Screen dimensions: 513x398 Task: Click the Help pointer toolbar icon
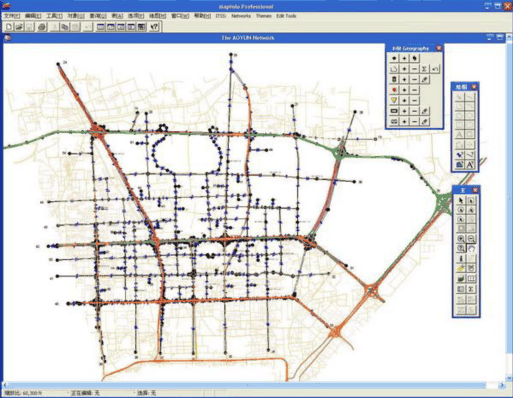[154, 27]
